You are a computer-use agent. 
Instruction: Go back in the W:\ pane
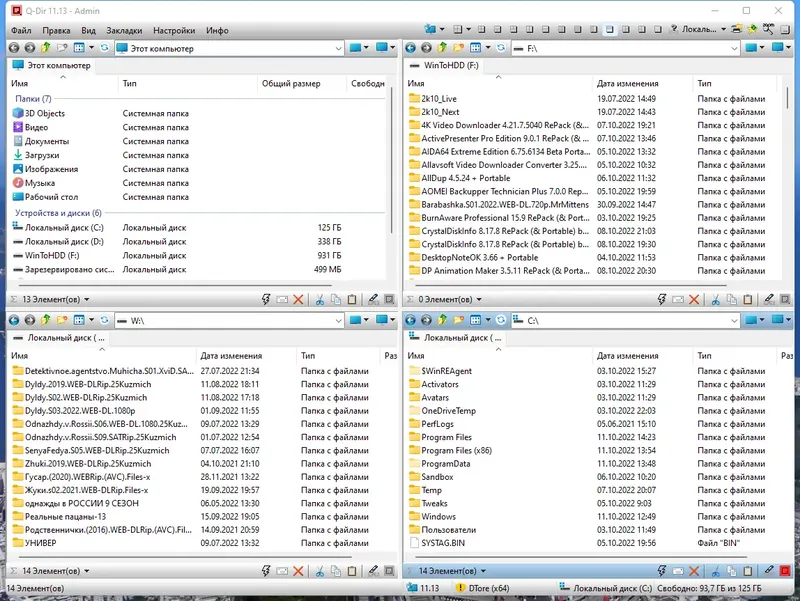pos(14,320)
